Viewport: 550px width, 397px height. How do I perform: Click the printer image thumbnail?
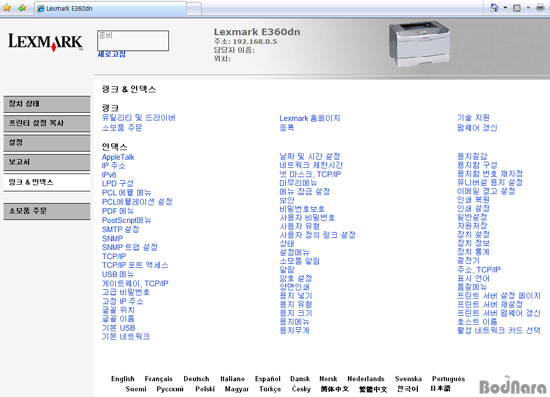(420, 44)
